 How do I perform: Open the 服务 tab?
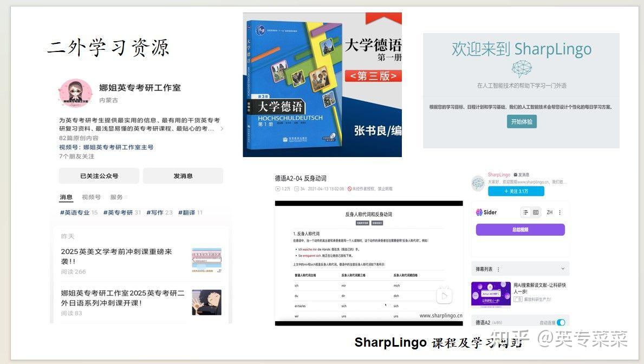click(116, 197)
